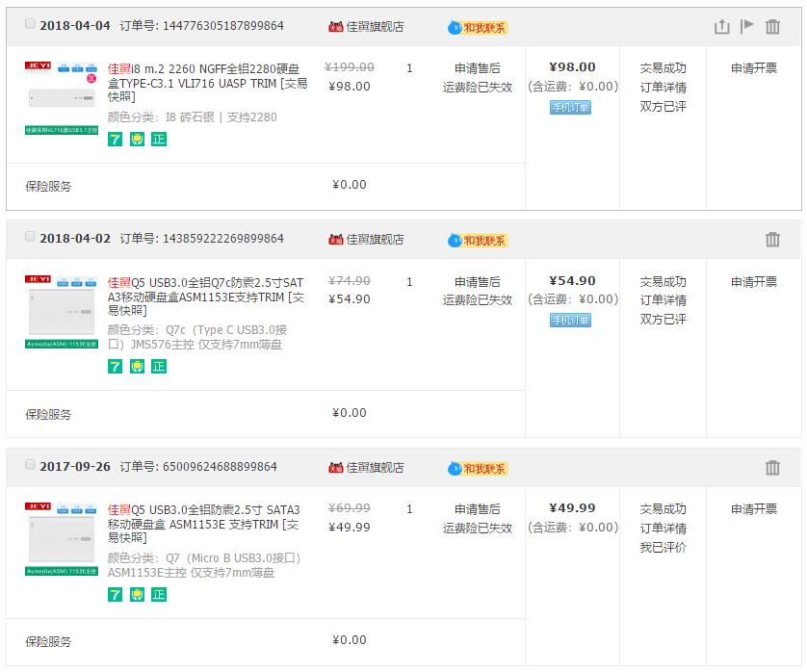Viewport: 807px width, 672px height.
Task: Click 正 genuine badge under Q7c item
Action: click(x=159, y=367)
